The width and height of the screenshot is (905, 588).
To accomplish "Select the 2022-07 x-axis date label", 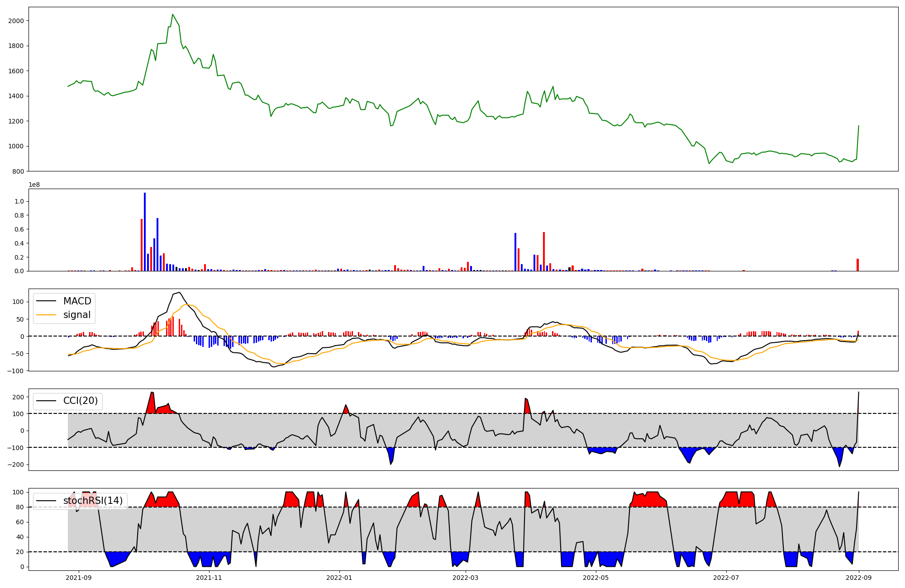I will click(x=726, y=578).
